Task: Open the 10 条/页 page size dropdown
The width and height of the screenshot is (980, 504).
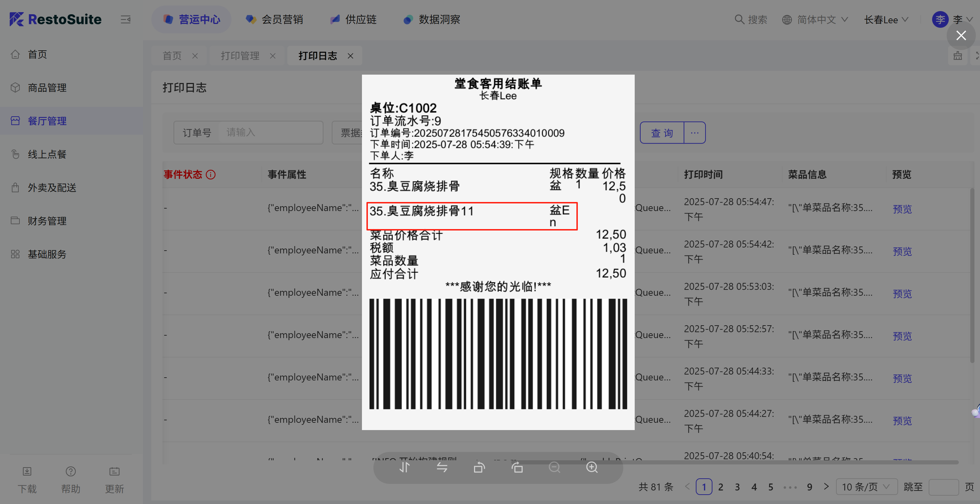Action: tap(867, 487)
